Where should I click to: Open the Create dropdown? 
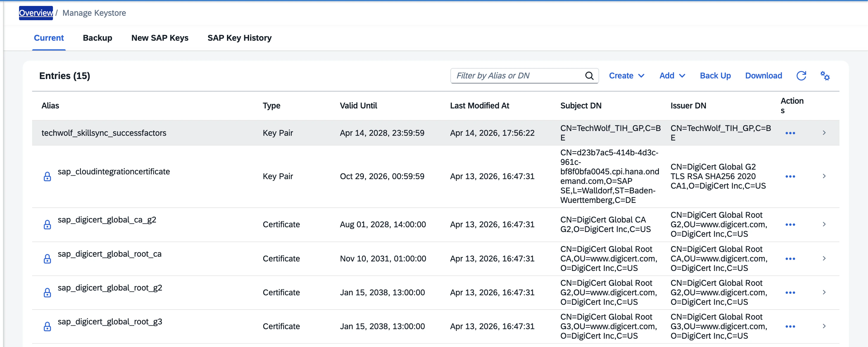click(x=626, y=75)
